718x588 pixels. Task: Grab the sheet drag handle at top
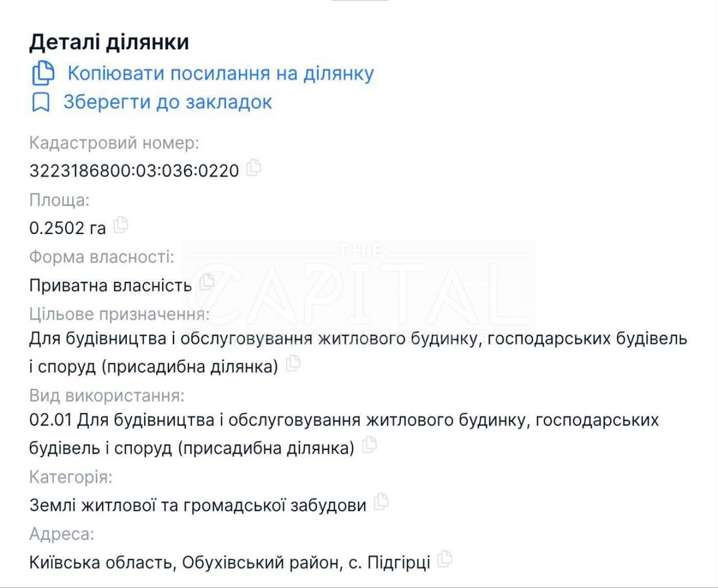coord(359,1)
